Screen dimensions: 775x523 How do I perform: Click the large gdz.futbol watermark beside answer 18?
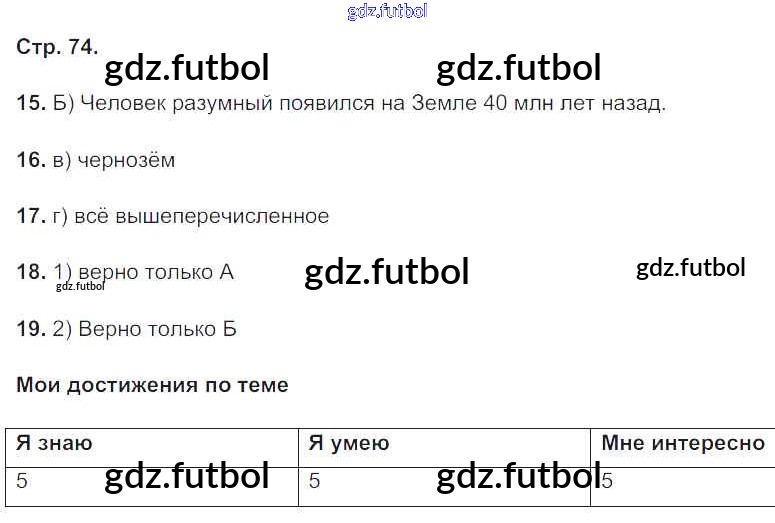click(x=386, y=271)
